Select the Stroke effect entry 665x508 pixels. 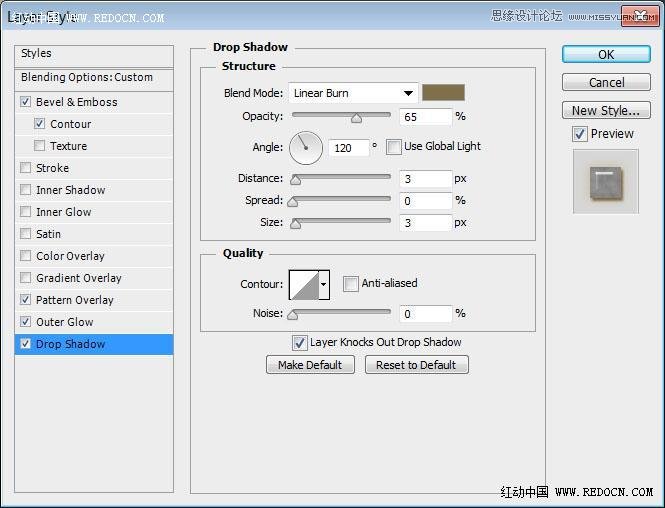point(94,168)
